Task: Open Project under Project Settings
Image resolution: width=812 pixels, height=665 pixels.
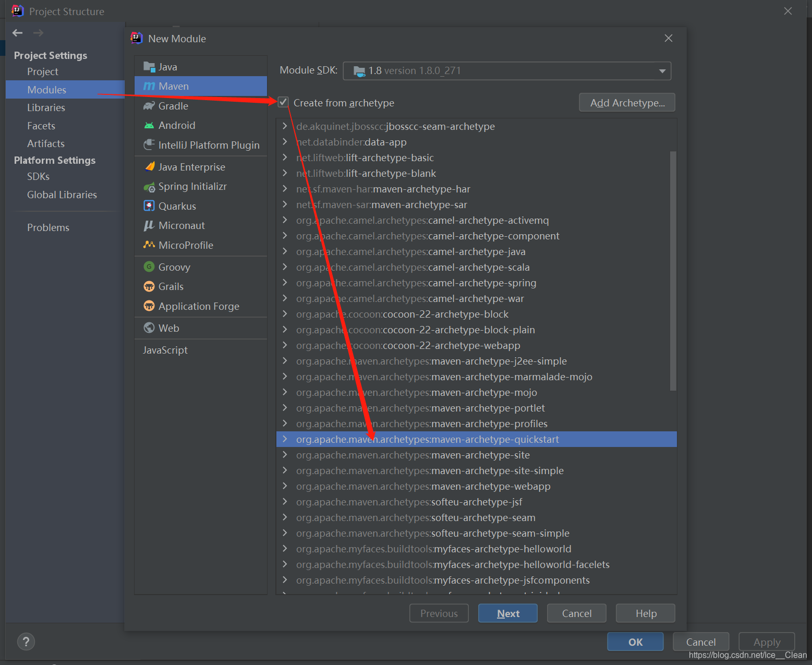Action: coord(43,71)
